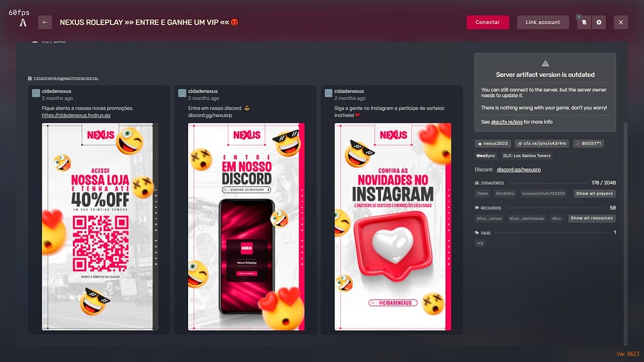The image size is (644, 362).
Task: Open the discord.gg/nexusrp link in server details
Action: click(519, 169)
